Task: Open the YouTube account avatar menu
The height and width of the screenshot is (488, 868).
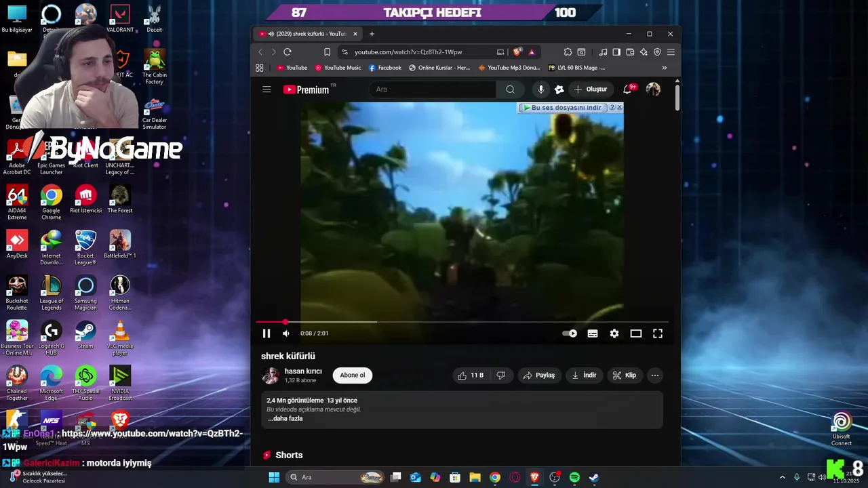Action: tap(653, 89)
